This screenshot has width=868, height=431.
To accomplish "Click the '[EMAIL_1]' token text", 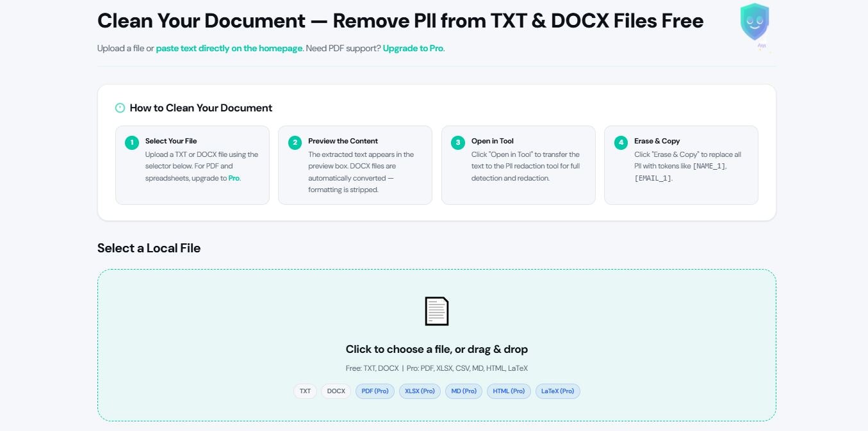I will (653, 178).
